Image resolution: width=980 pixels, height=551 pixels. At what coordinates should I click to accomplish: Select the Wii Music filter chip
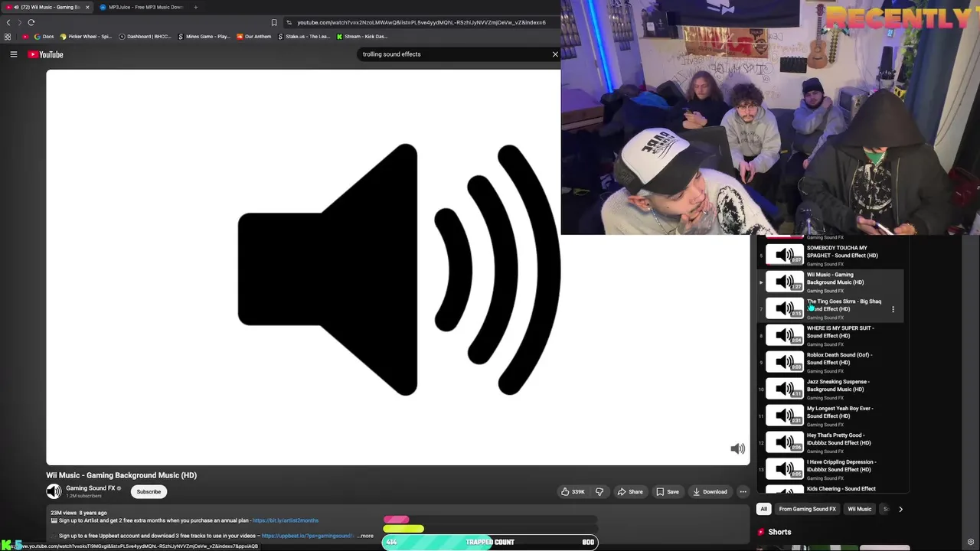click(x=859, y=509)
